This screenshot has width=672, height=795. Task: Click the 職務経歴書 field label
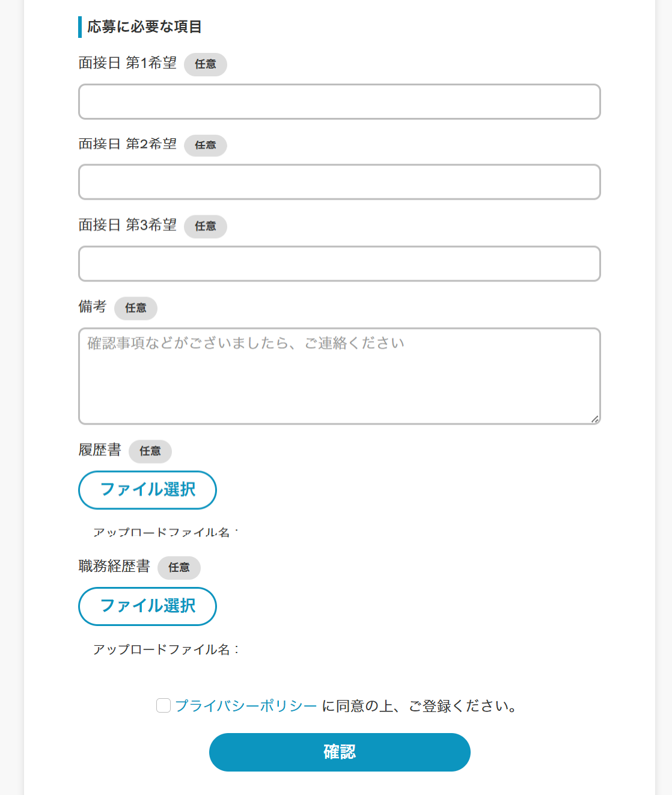click(x=114, y=566)
